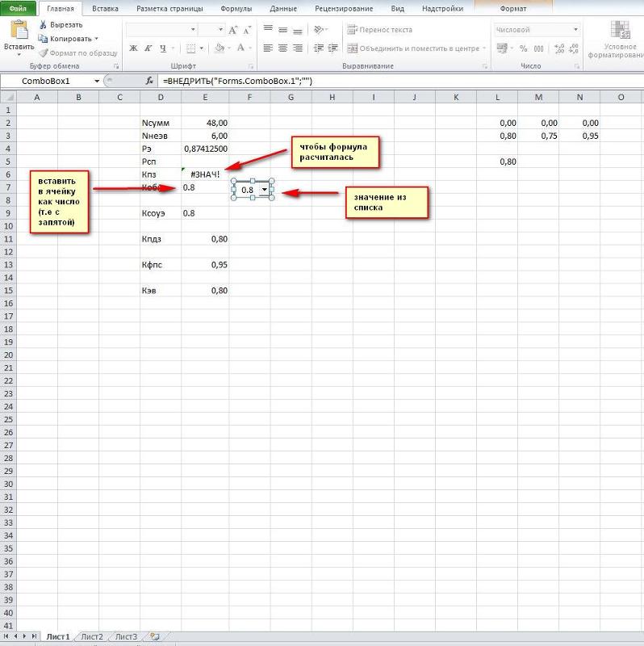The image size is (644, 646).
Task: Click Merge and Center (Объединить и поместить в центре)
Action: [413, 48]
